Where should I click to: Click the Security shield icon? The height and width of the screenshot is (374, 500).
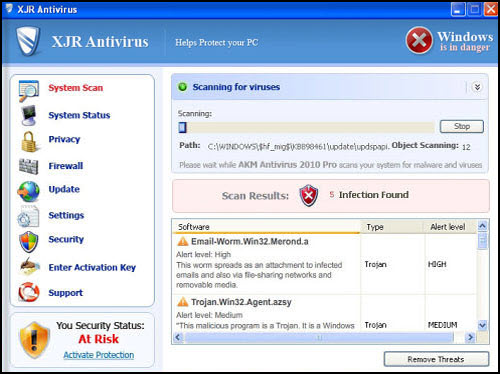click(x=29, y=241)
